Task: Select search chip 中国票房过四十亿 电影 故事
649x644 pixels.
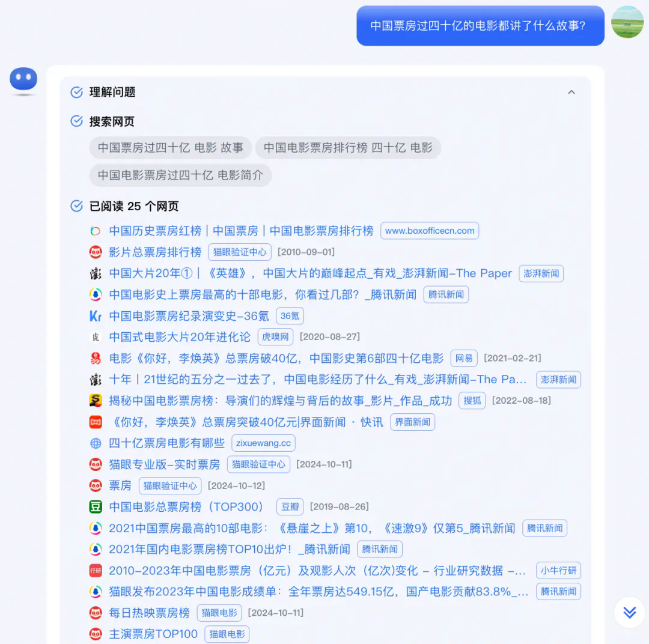Action: [x=170, y=148]
